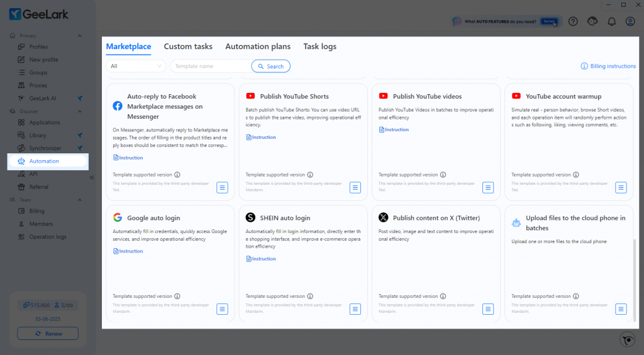Click the Survey button in top banner
This screenshot has width=644, height=355.
coord(548,21)
